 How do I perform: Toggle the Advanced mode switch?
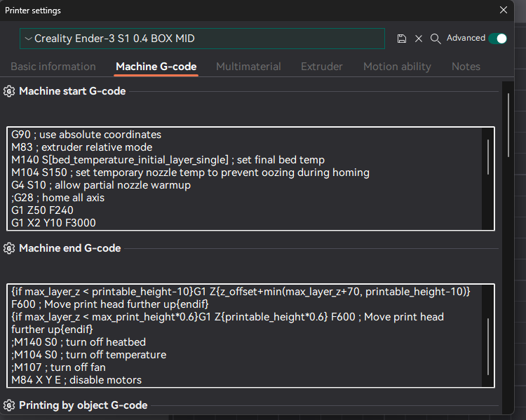(497, 39)
